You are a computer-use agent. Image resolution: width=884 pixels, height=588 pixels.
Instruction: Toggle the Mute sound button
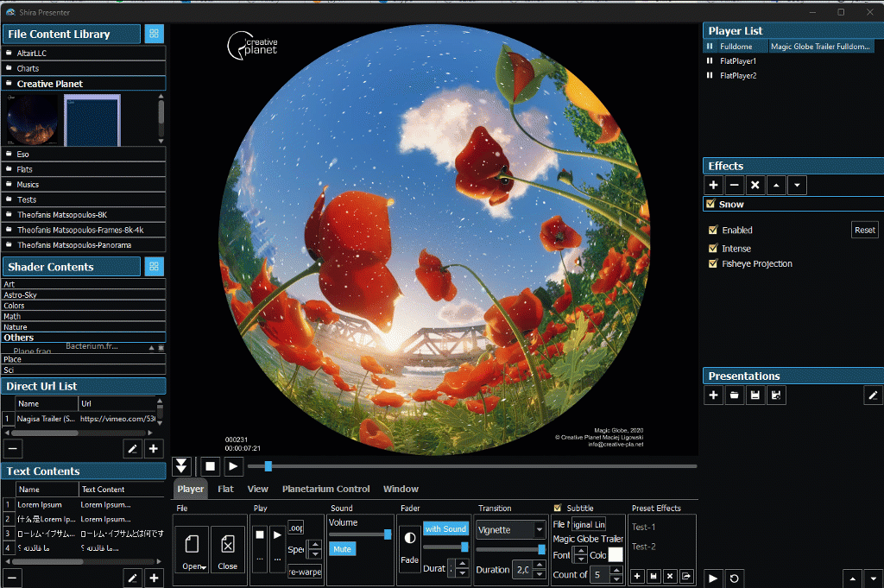point(342,549)
